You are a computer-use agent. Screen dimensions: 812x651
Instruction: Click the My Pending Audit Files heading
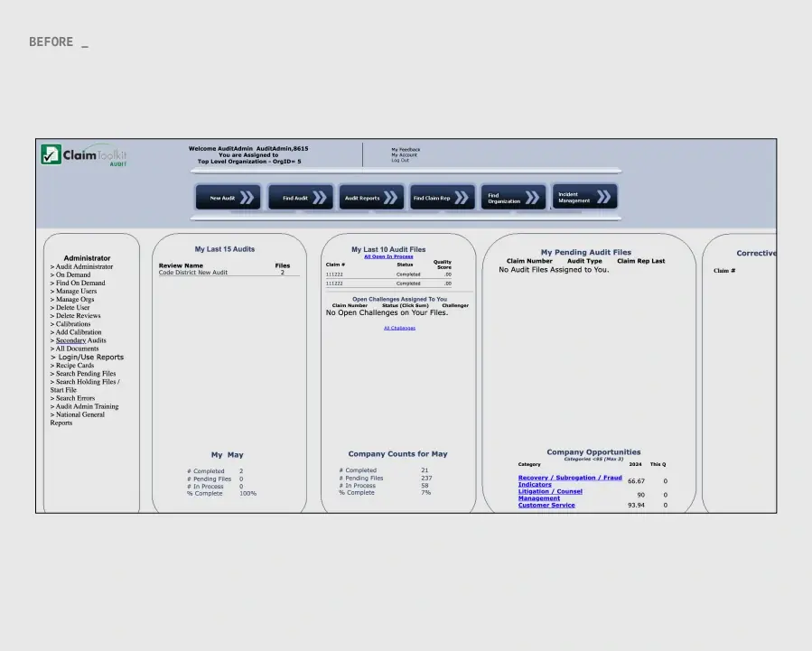point(585,253)
